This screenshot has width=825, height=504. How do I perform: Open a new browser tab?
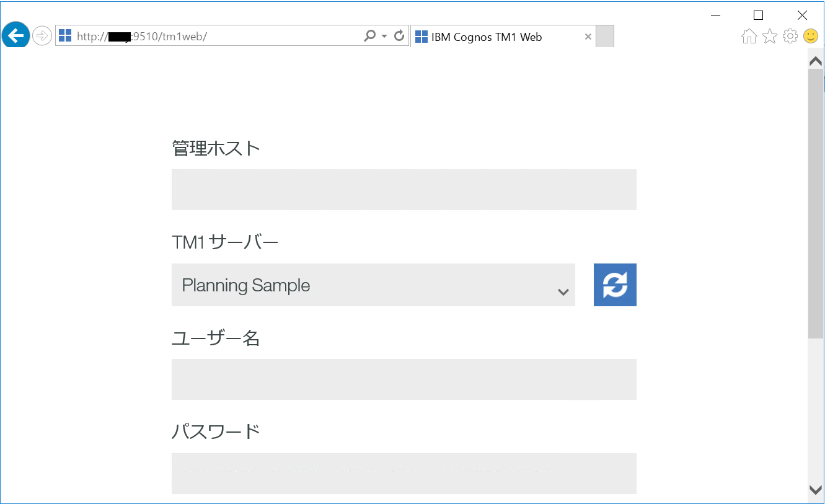point(604,36)
